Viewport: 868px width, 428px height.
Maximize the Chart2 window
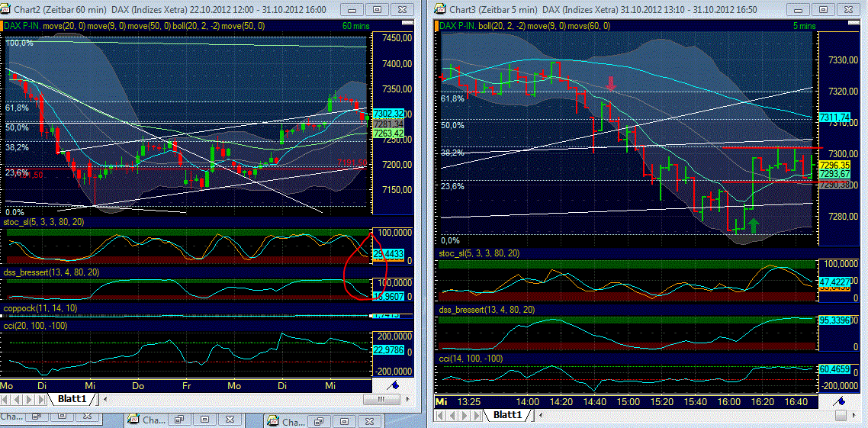[378, 9]
